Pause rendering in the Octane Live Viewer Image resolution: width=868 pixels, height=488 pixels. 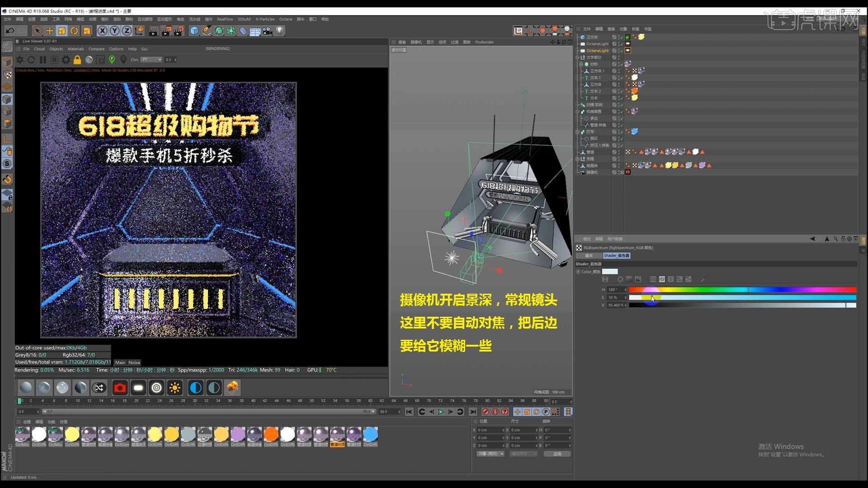point(43,60)
